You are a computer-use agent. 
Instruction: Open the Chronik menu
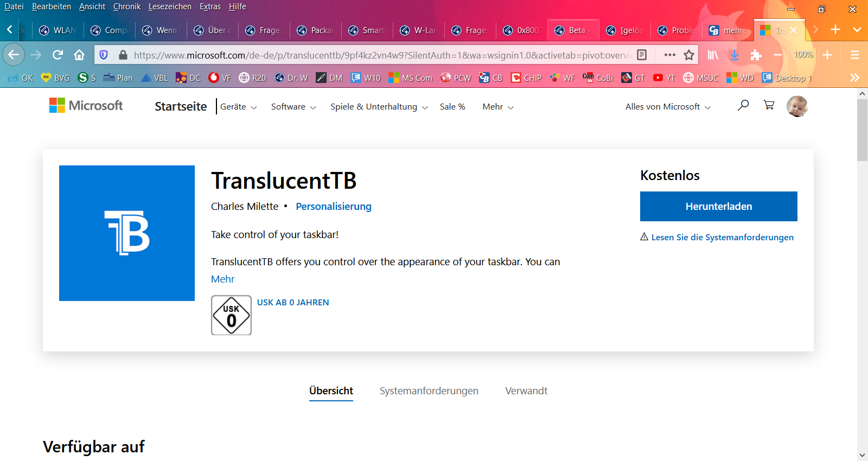tap(127, 7)
